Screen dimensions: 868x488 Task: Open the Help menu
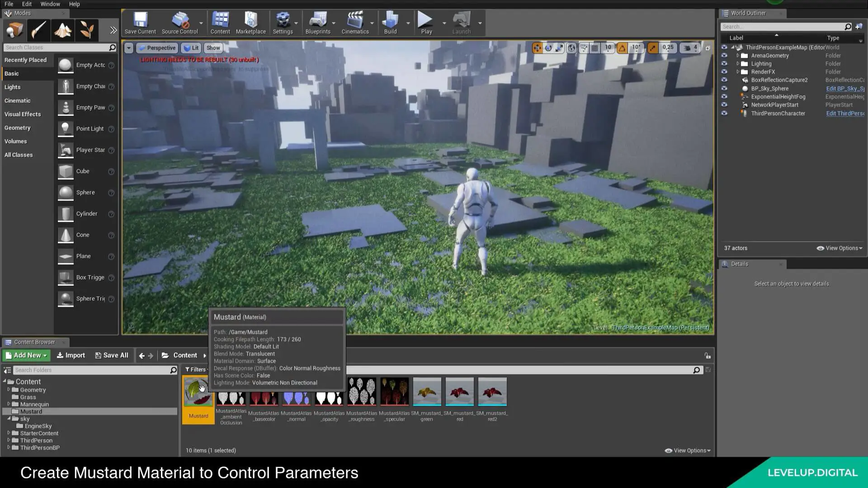click(74, 4)
